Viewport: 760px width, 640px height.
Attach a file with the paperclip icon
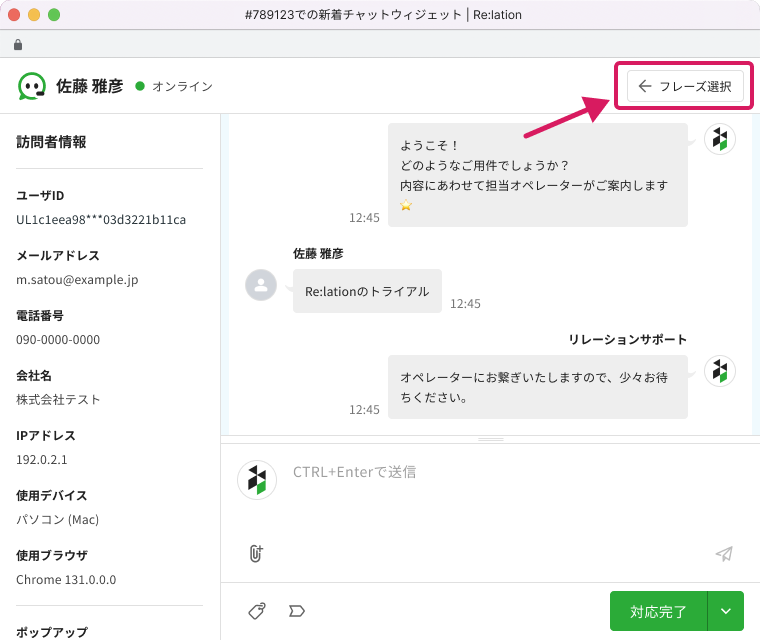coord(256,553)
